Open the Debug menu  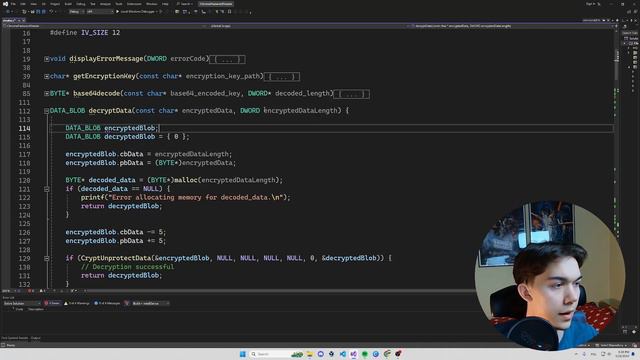pyautogui.click(x=80, y=4)
